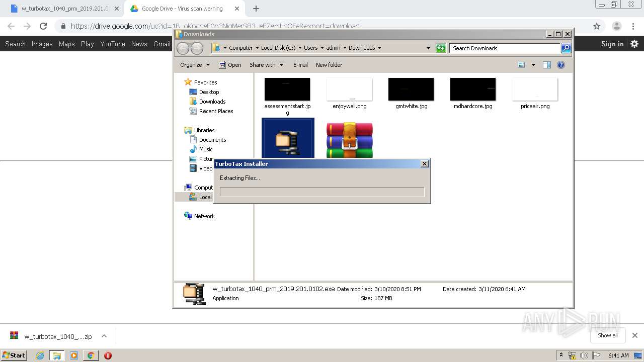Screen dimensions: 644x362
Task: Select Music library
Action: click(x=201, y=149)
